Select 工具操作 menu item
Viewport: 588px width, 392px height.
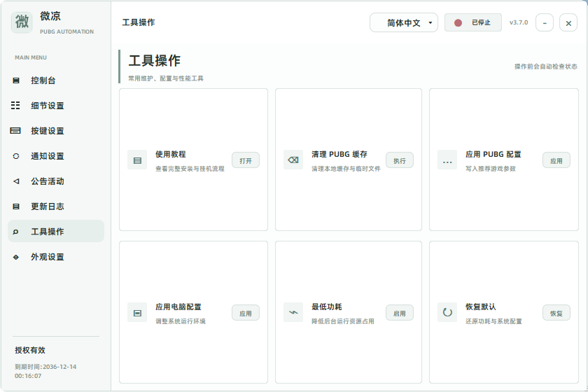(x=56, y=232)
